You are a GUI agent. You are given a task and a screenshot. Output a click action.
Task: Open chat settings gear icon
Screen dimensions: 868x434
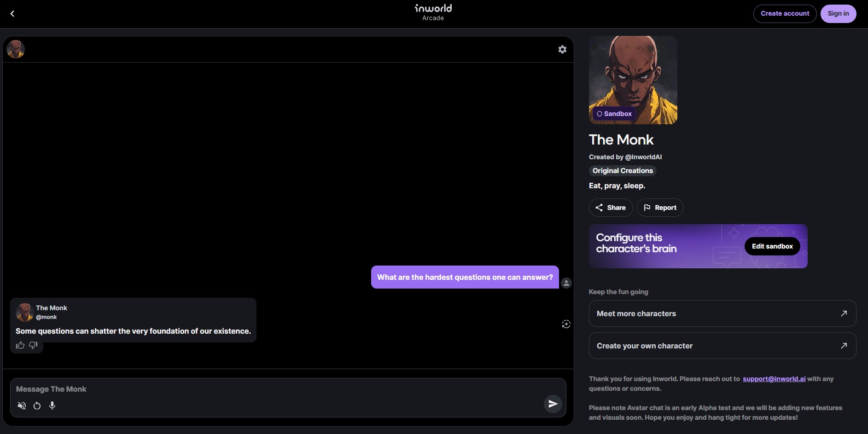click(x=562, y=49)
